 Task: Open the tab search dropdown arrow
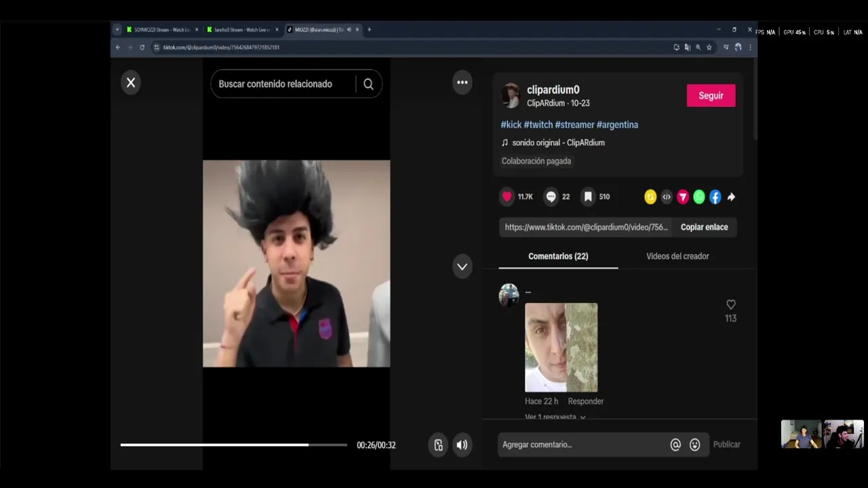pyautogui.click(x=117, y=30)
